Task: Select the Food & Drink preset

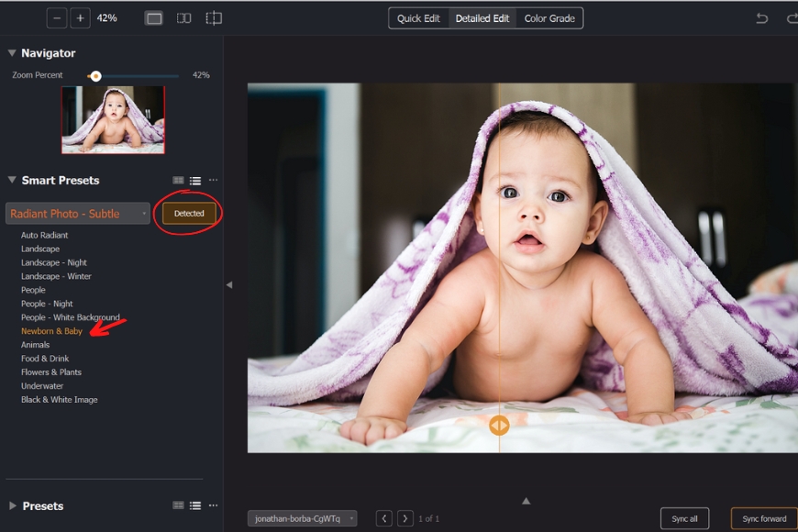Action: [45, 359]
